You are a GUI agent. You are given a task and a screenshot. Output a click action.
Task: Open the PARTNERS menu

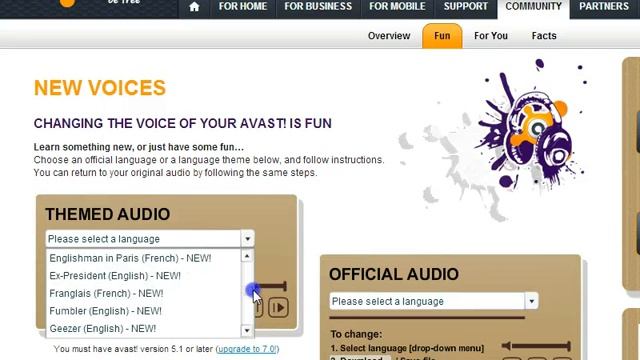click(604, 7)
